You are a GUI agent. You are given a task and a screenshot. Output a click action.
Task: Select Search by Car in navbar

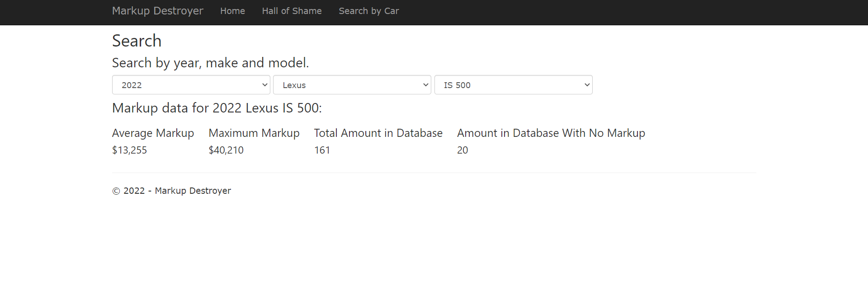(x=368, y=11)
